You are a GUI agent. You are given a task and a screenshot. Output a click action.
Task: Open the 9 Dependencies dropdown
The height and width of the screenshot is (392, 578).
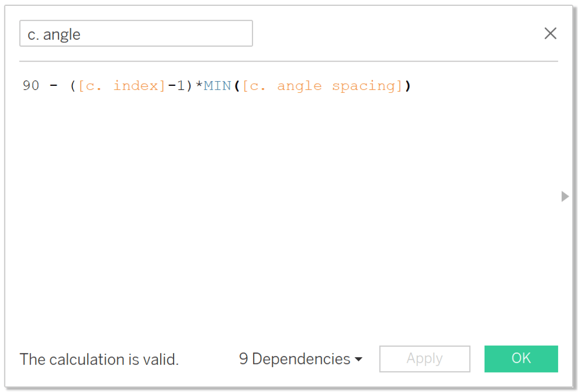pos(300,359)
